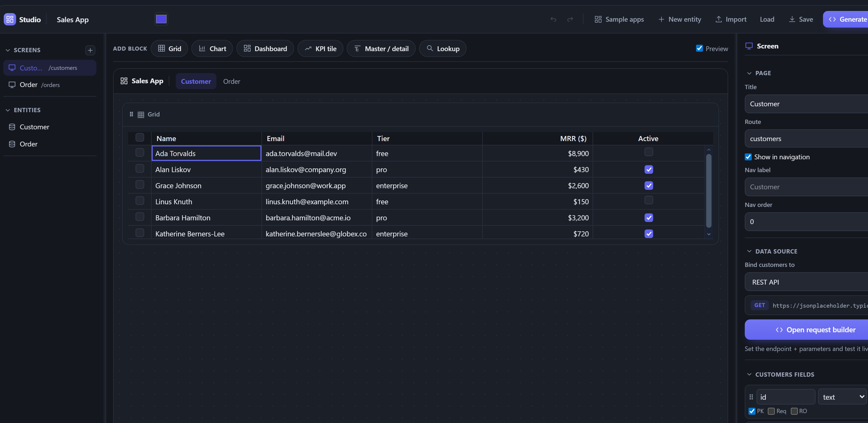Sort by the MRR ($) column header
The height and width of the screenshot is (423, 868).
[x=537, y=138]
